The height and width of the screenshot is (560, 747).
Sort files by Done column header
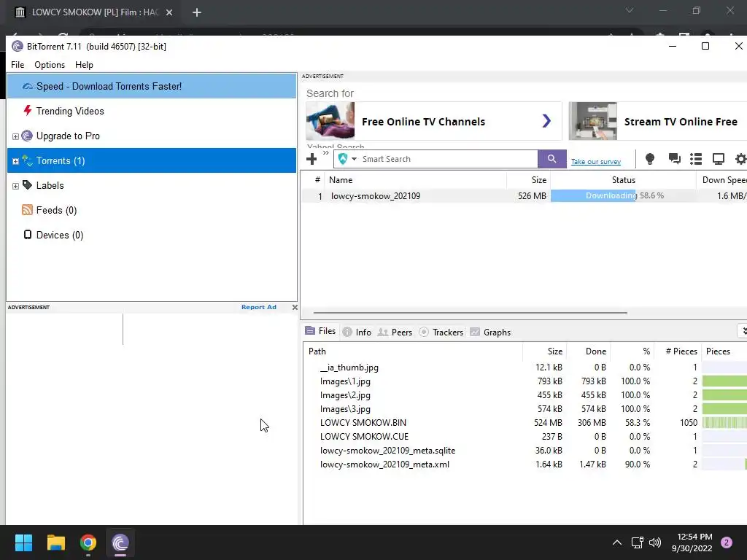[x=587, y=351]
